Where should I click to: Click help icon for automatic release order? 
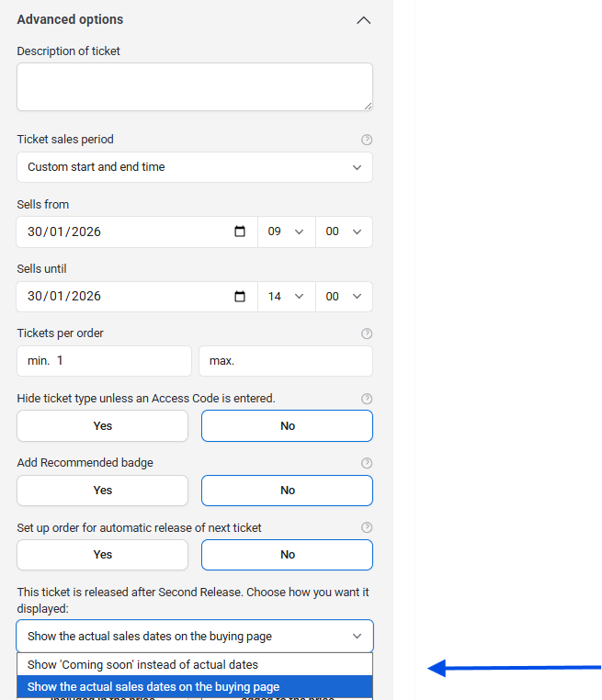[x=367, y=527]
